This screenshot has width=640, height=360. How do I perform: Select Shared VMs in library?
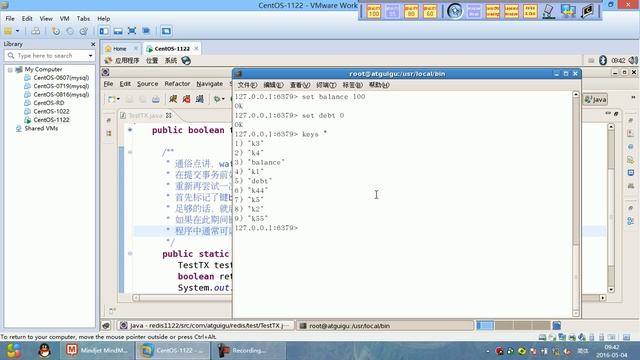[41, 128]
